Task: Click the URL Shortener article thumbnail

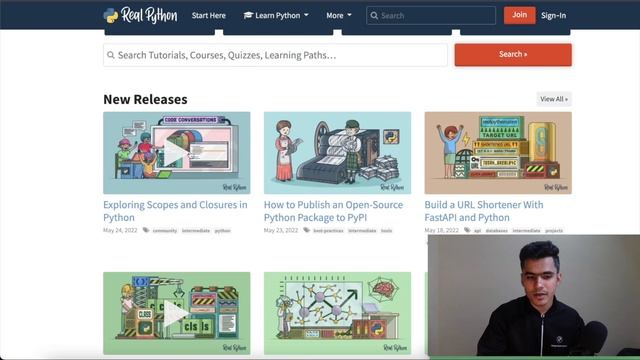Action: click(498, 153)
